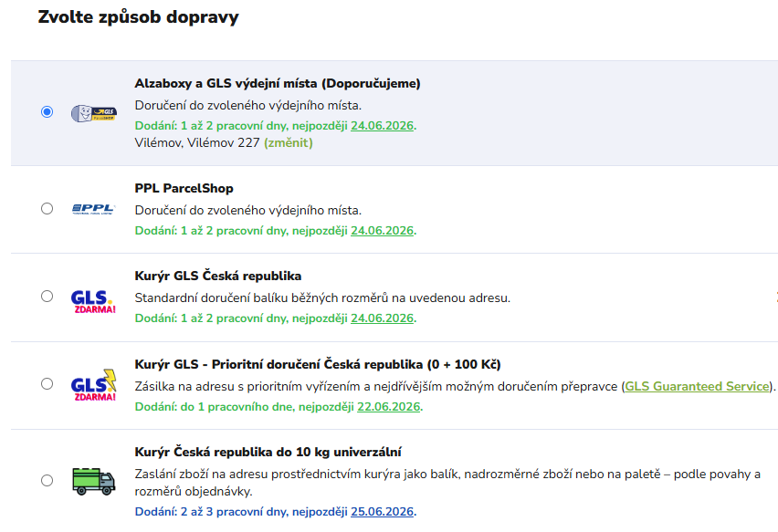Click the 24.06.2026 date under PPL ParcelShop
778x532 pixels.
[x=382, y=231]
